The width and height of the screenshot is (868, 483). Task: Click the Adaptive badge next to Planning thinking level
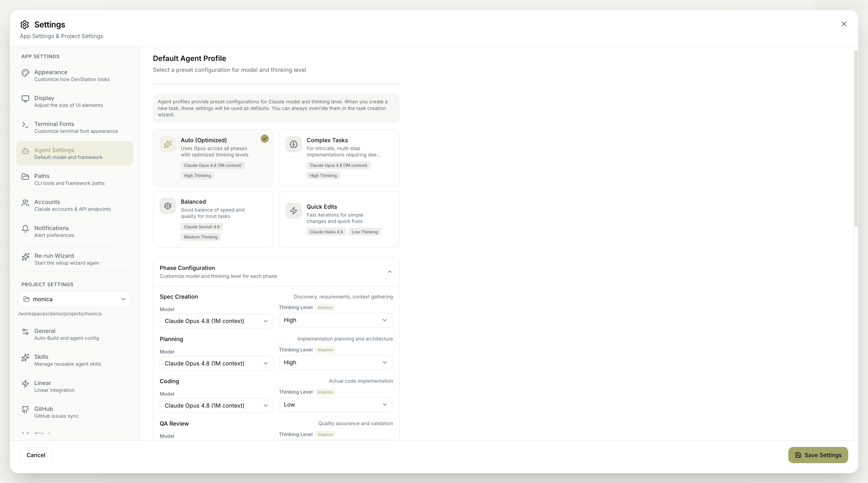325,350
